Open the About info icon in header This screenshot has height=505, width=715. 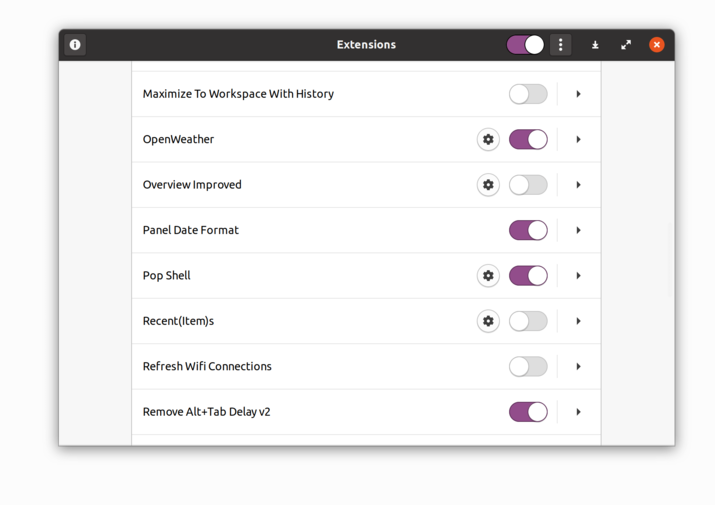(75, 45)
